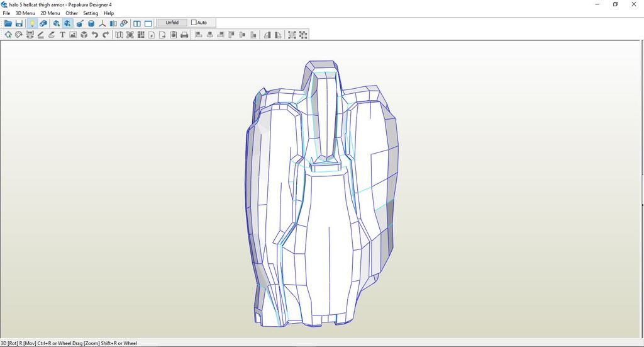Select the move part tool icon
This screenshot has width=644, height=347.
click(x=8, y=35)
